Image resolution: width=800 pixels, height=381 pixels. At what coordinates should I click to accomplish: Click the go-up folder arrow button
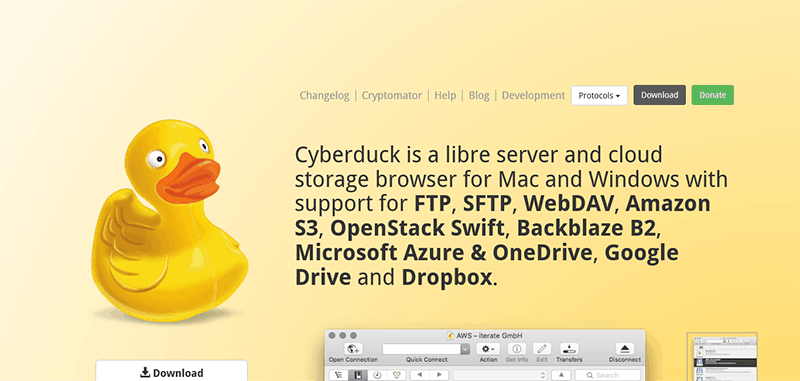point(561,375)
